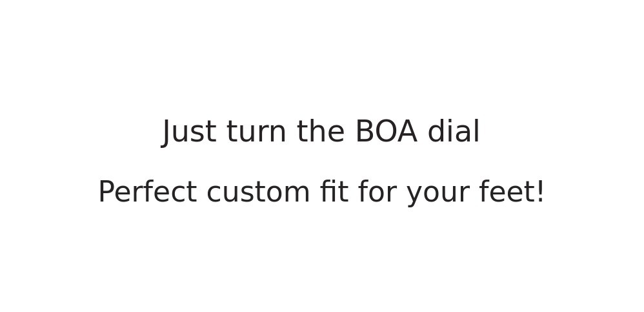Click the word "dial"

(454, 132)
